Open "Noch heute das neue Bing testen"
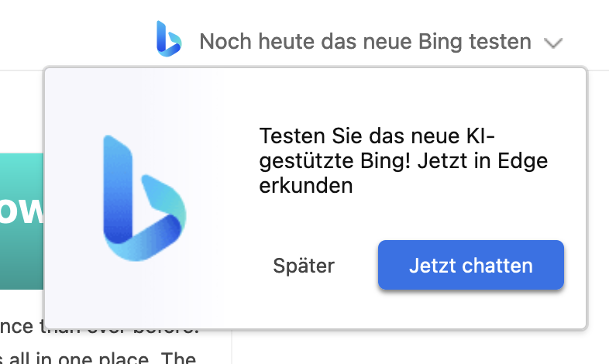The image size is (609, 364). tap(365, 41)
